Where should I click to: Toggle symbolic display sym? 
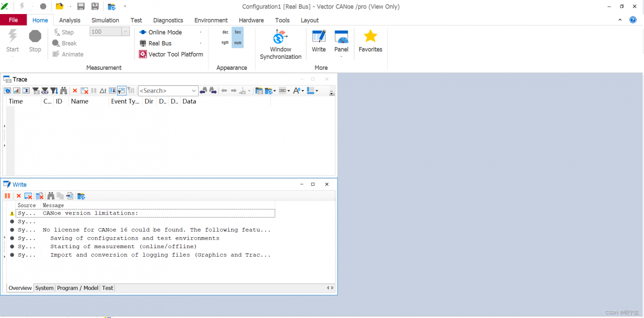225,43
